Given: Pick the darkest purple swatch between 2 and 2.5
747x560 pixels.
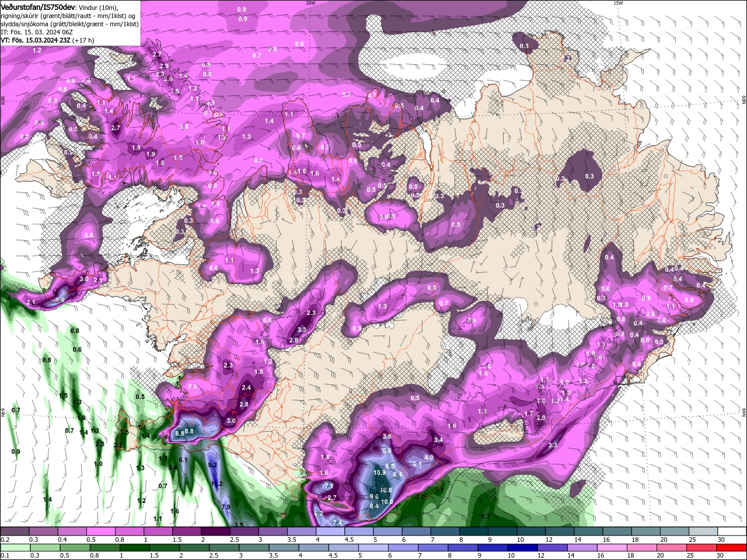Looking at the screenshot, I should (215, 531).
